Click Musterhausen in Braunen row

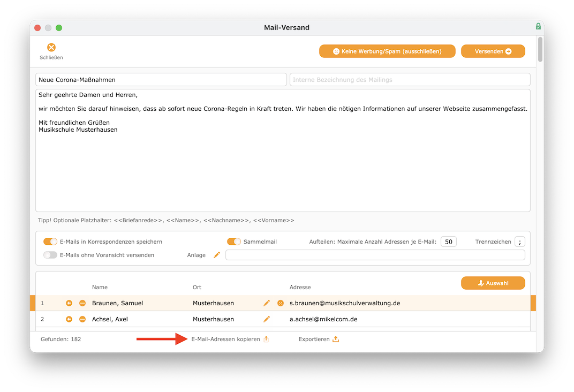pyautogui.click(x=214, y=303)
